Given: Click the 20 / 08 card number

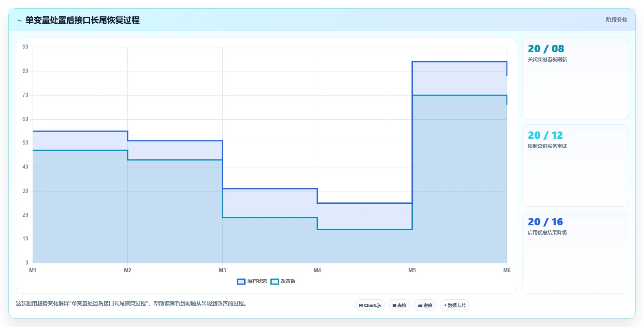Looking at the screenshot, I should (546, 49).
